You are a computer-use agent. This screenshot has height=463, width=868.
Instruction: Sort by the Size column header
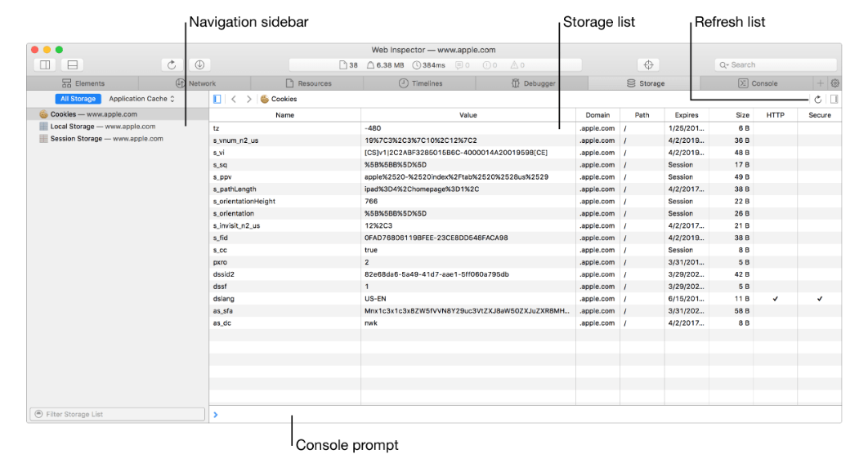click(x=731, y=115)
